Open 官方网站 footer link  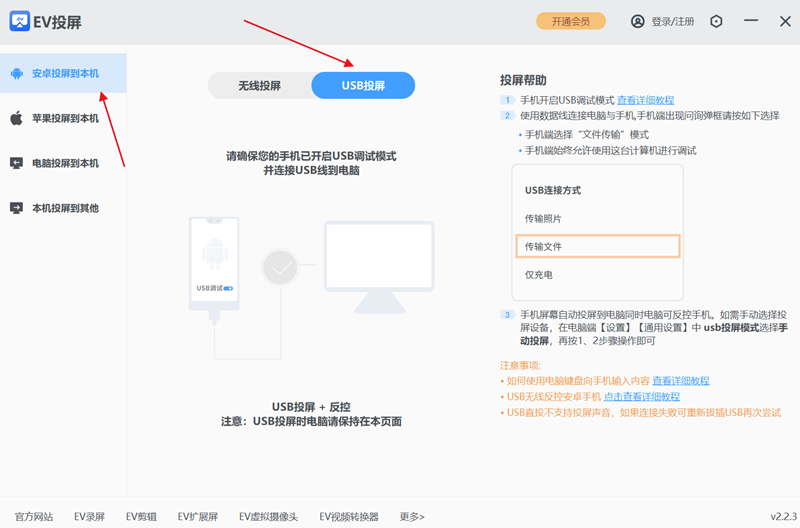34,517
